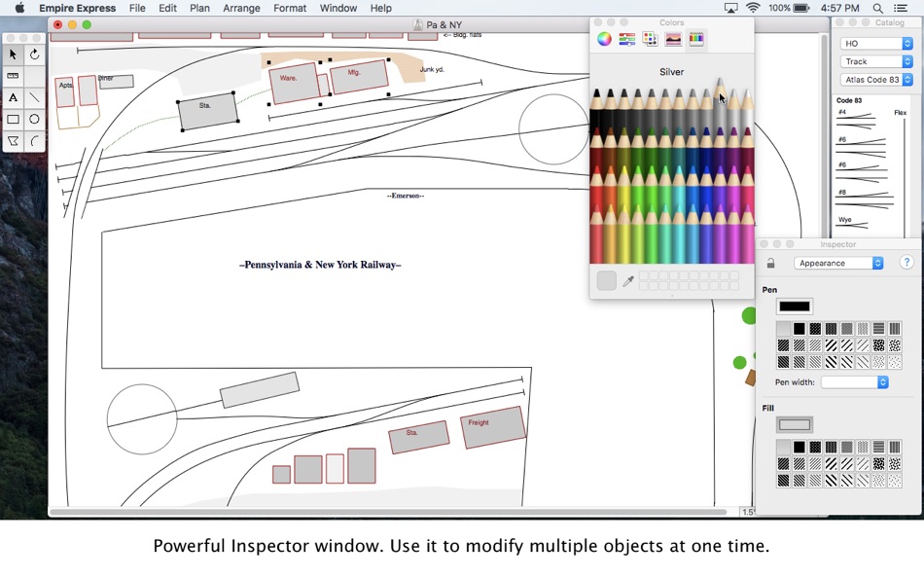Image resolution: width=924 pixels, height=578 pixels.
Task: Click the 4:57 PM clock
Action: click(839, 8)
